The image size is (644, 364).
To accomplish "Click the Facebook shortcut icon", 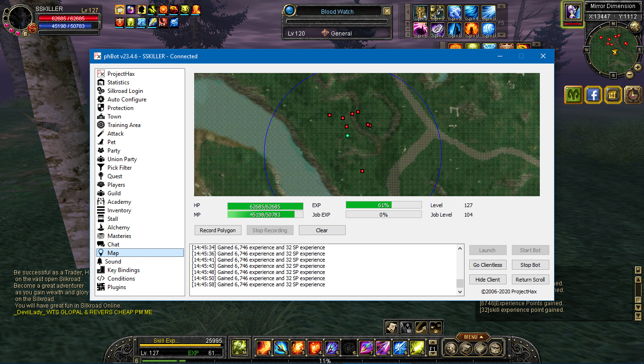I will [x=593, y=95].
